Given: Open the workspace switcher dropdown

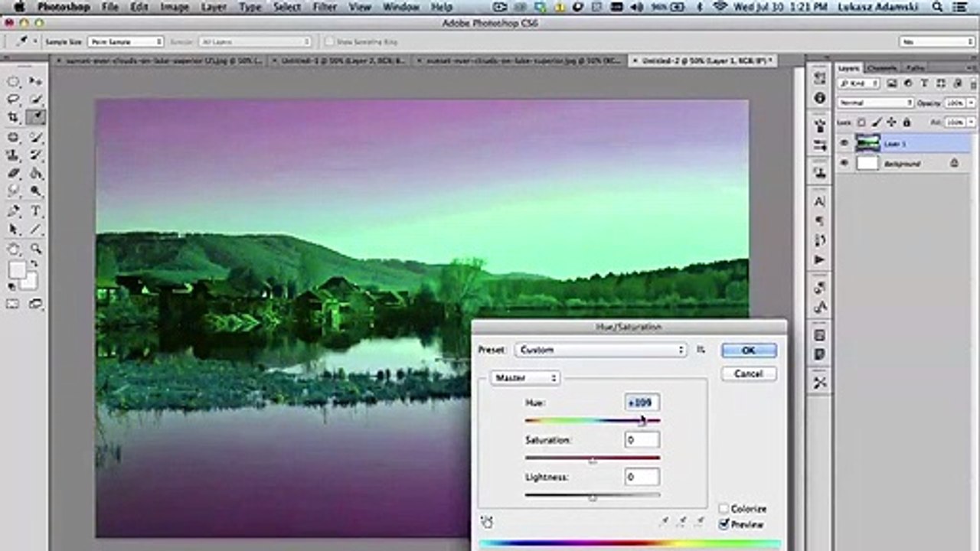Looking at the screenshot, I should 936,41.
